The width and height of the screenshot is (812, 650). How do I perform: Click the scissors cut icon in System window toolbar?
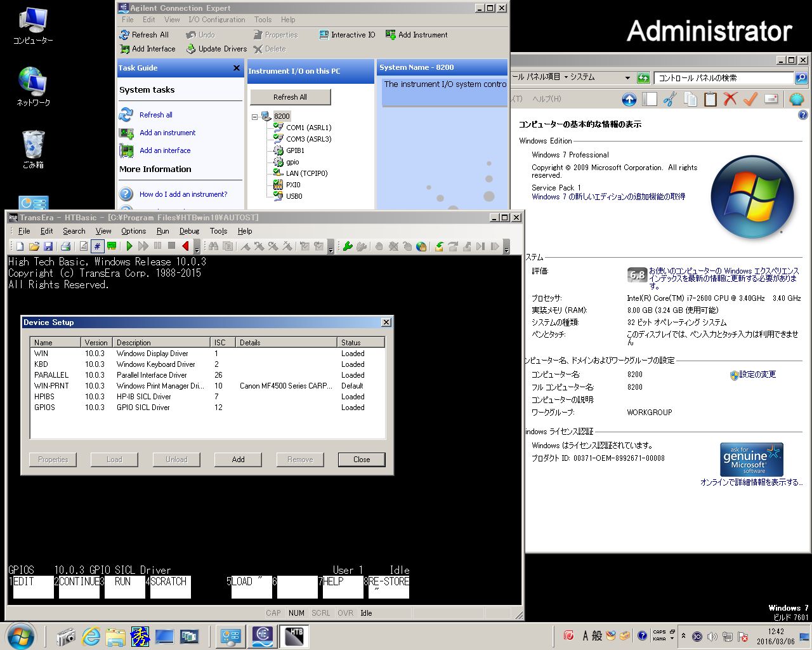tap(670, 99)
